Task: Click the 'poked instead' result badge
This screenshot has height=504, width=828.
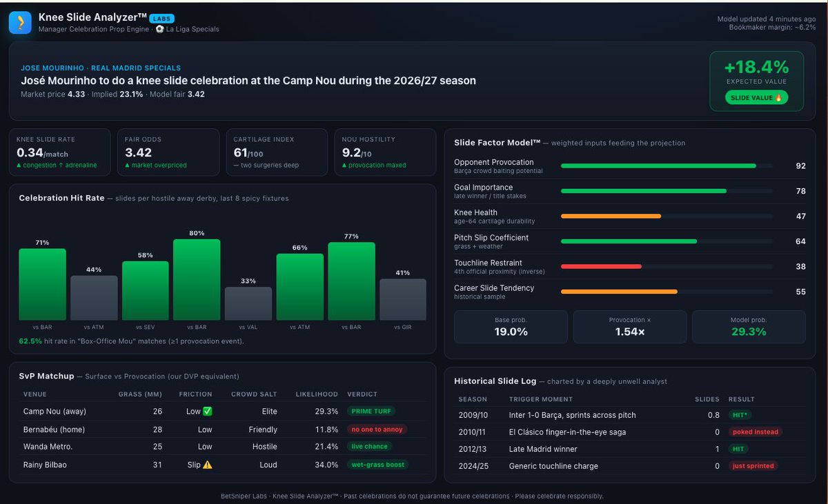Action: 756,432
